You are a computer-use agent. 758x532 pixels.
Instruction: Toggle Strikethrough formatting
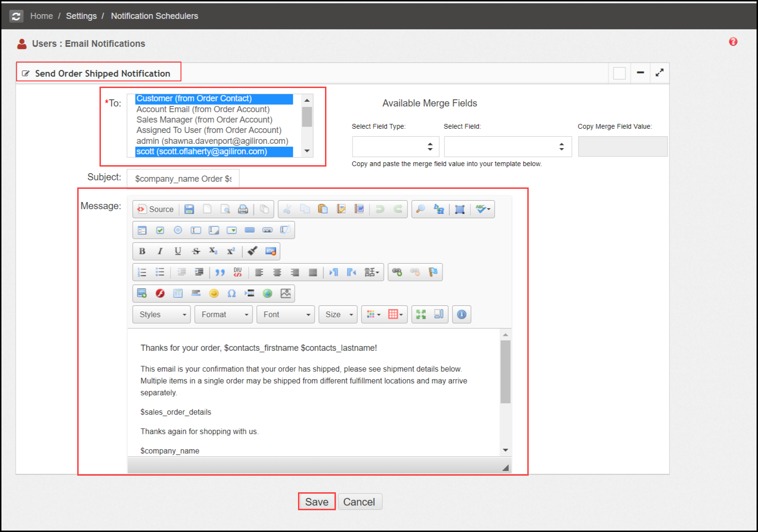[x=196, y=251]
